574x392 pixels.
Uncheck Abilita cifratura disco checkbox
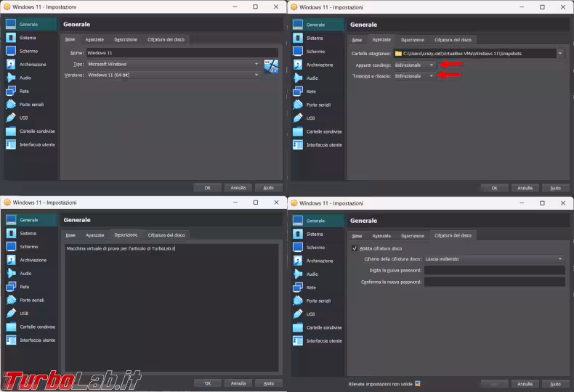point(355,249)
